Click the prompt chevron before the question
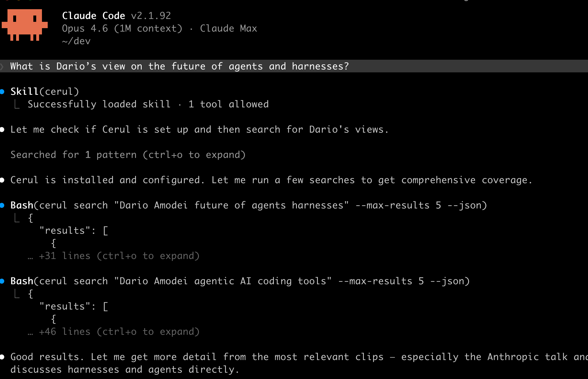This screenshot has height=379, width=588. pos(2,67)
